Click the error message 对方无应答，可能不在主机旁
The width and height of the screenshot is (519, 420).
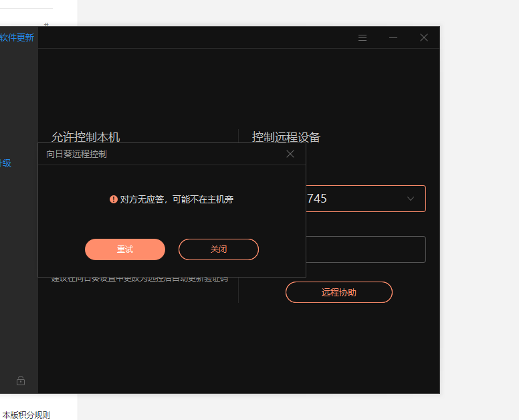(x=177, y=199)
